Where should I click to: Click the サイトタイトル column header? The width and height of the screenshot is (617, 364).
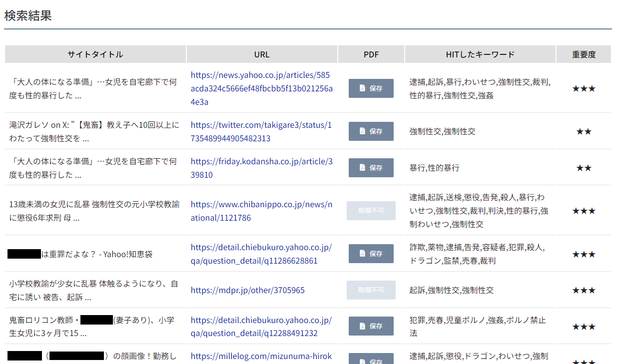pyautogui.click(x=95, y=54)
